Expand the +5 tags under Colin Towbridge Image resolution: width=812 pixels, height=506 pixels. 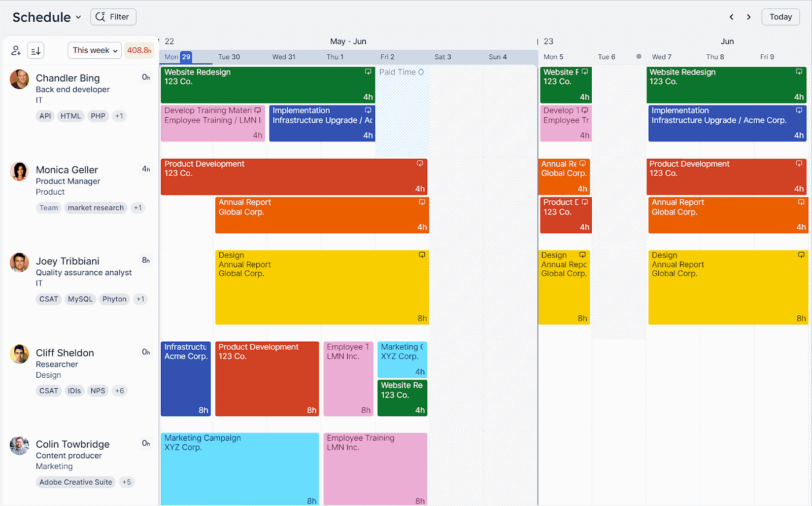[x=126, y=482]
